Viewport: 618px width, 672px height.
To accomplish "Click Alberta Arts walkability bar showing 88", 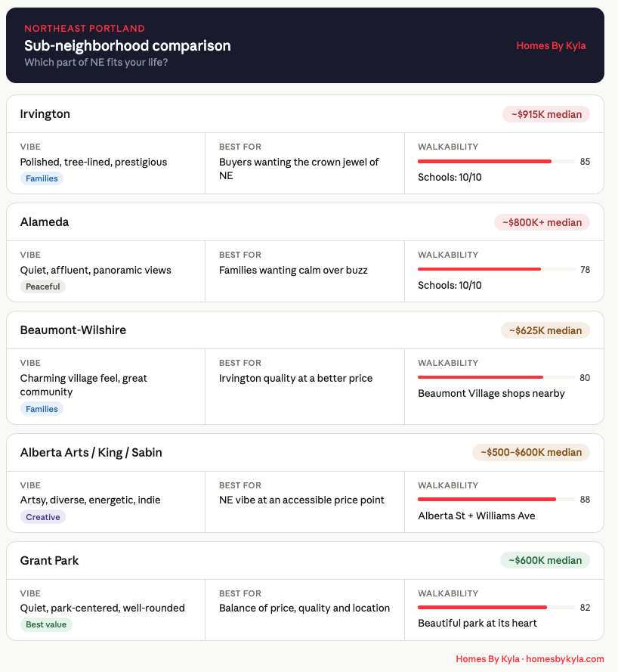I will click(496, 500).
